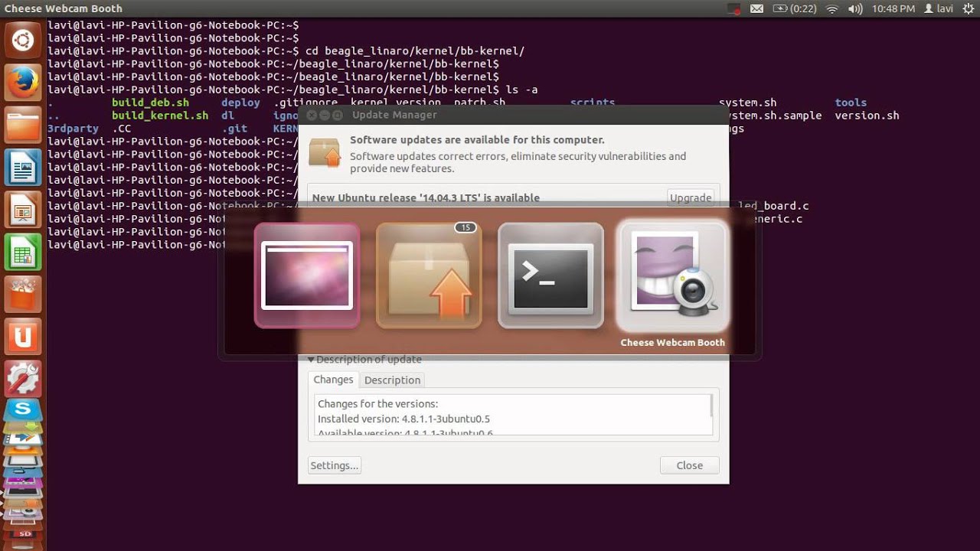Switch to Terminal in app switcher
The width and height of the screenshot is (980, 551).
point(550,275)
